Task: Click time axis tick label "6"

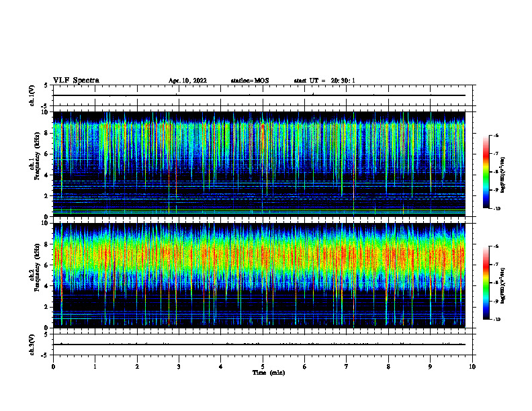Action: point(305,367)
